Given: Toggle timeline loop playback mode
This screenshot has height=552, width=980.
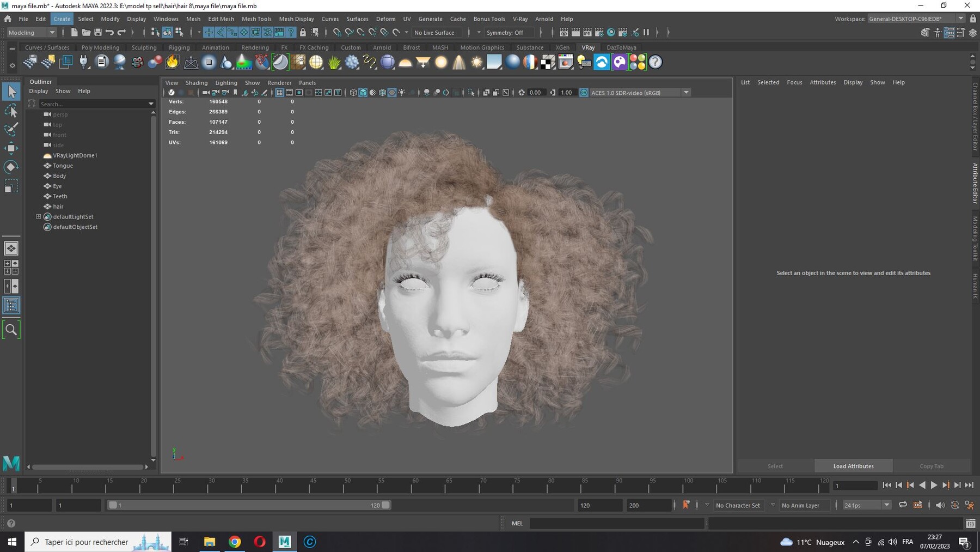Looking at the screenshot, I should [x=903, y=505].
